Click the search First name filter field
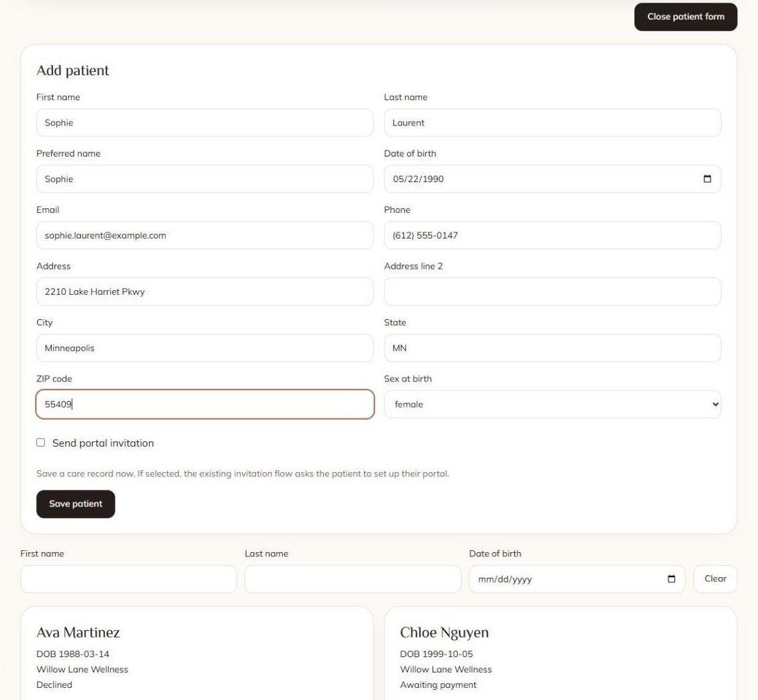Screen dimensions: 758x700 tap(128, 578)
